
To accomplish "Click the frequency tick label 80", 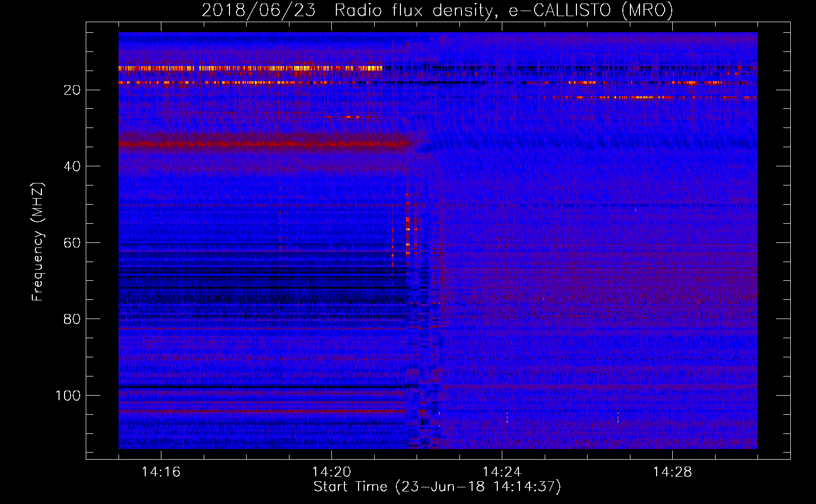I will click(x=73, y=319).
